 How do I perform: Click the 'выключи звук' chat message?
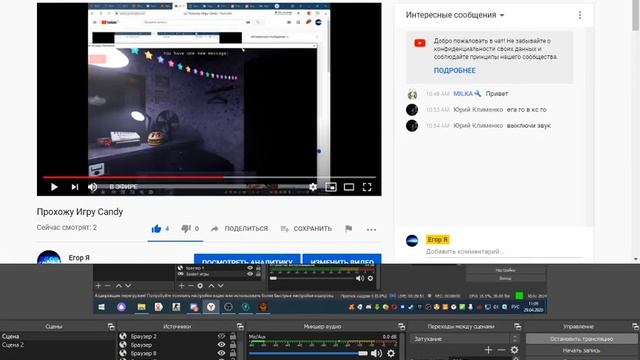pyautogui.click(x=529, y=125)
